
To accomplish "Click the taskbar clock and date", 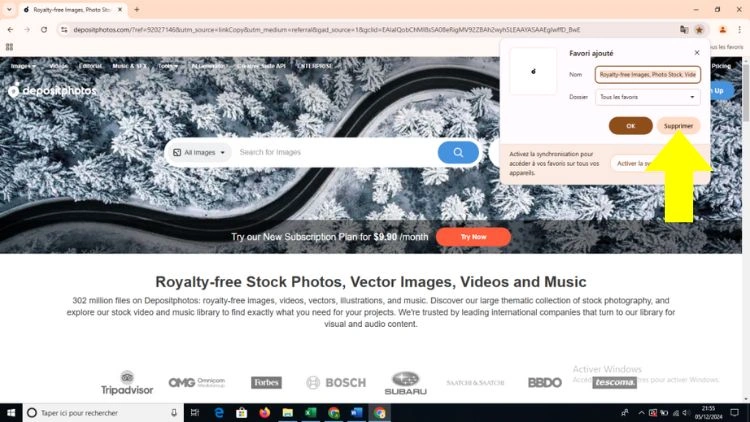I will point(708,412).
